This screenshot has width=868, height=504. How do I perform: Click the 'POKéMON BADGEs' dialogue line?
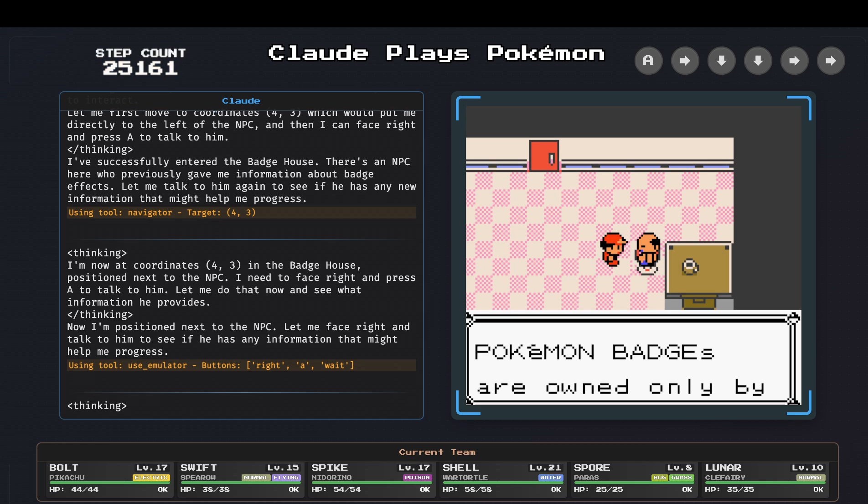pos(594,352)
